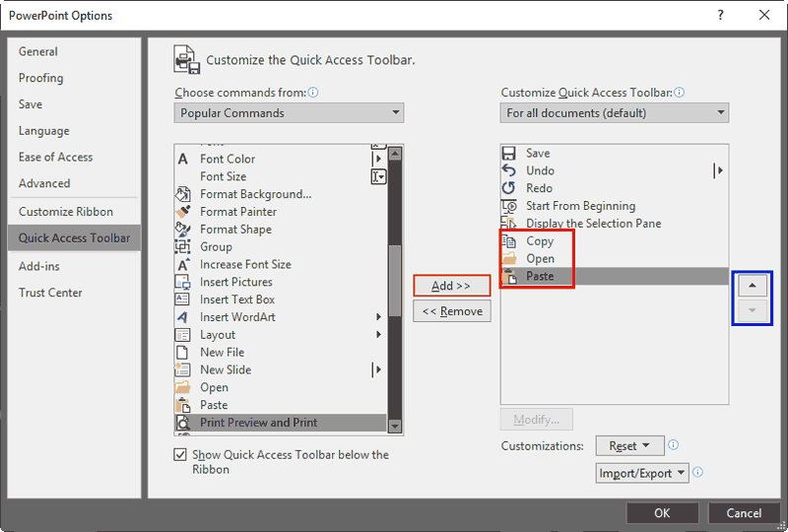The height and width of the screenshot is (532, 788).
Task: Click the Paste clipboard icon in left list
Action: (x=183, y=405)
